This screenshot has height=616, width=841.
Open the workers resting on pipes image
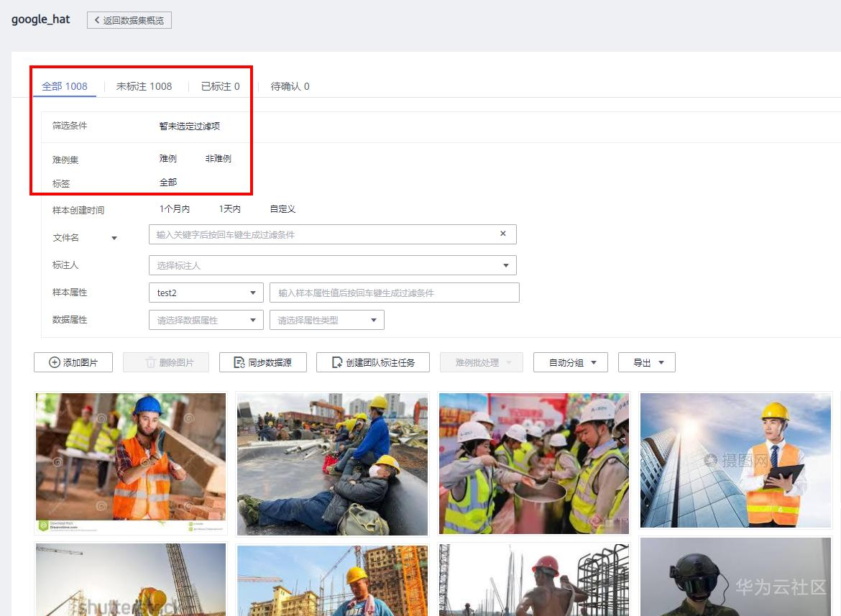pos(333,464)
